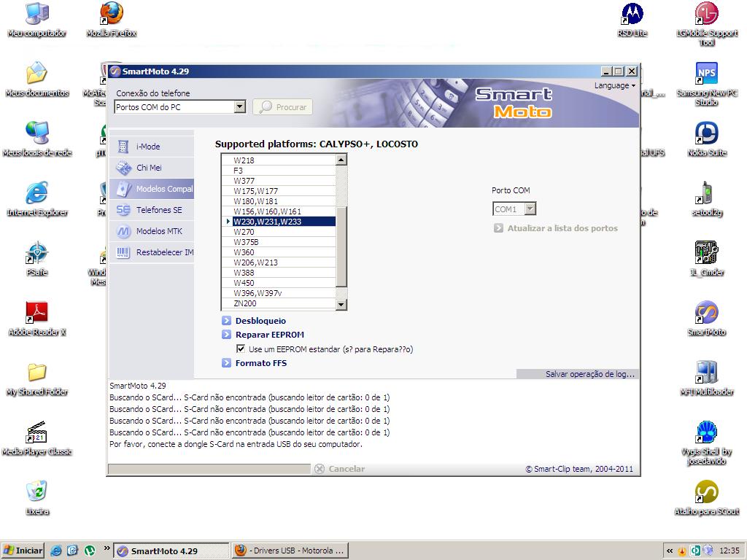Open Conexão do telefone dropdown
This screenshot has width=747, height=560.
[240, 106]
